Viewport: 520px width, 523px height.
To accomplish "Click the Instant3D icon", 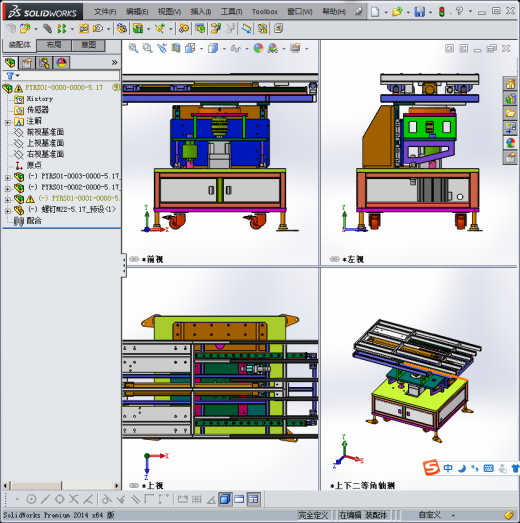I will click(247, 29).
